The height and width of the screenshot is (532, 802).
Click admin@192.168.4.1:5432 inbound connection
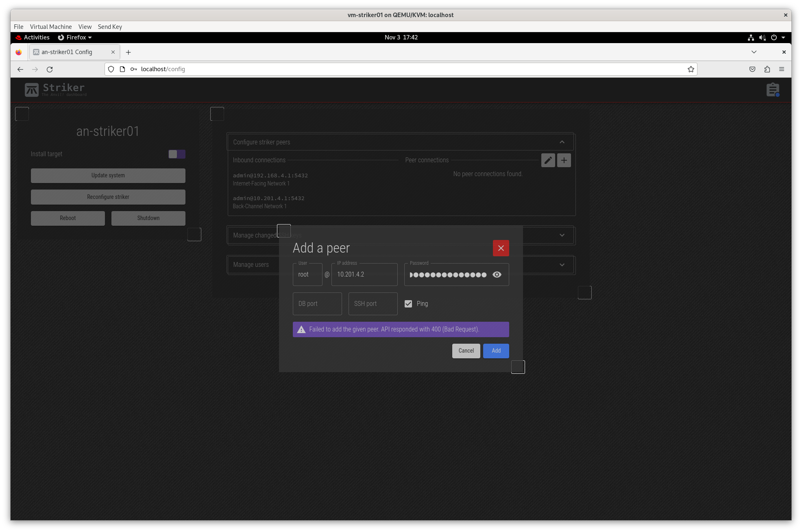pos(270,176)
